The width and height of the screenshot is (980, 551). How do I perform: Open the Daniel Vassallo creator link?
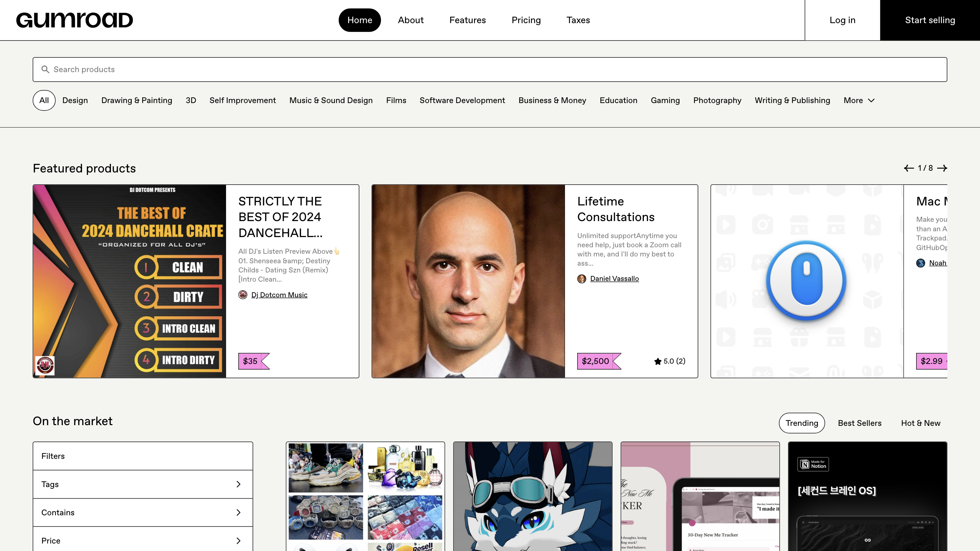pos(614,279)
